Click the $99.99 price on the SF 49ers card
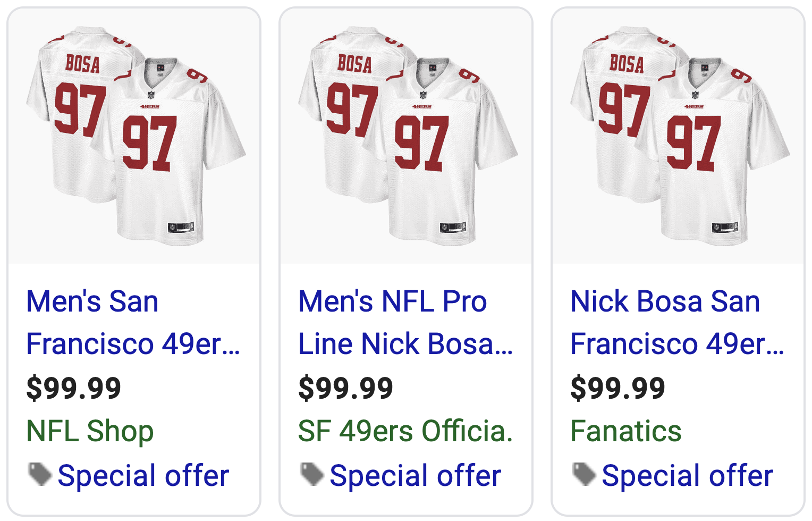Screen dimensions: 812x521 click(346, 388)
